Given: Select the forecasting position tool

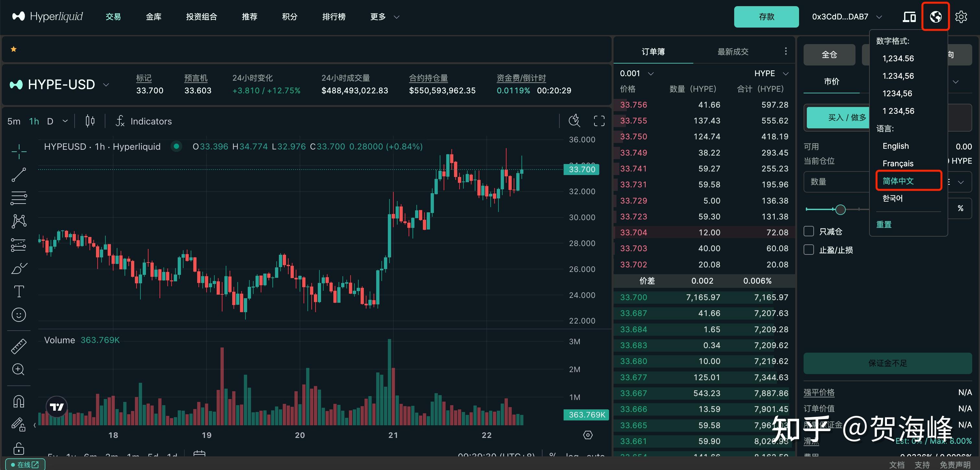Looking at the screenshot, I should point(18,245).
